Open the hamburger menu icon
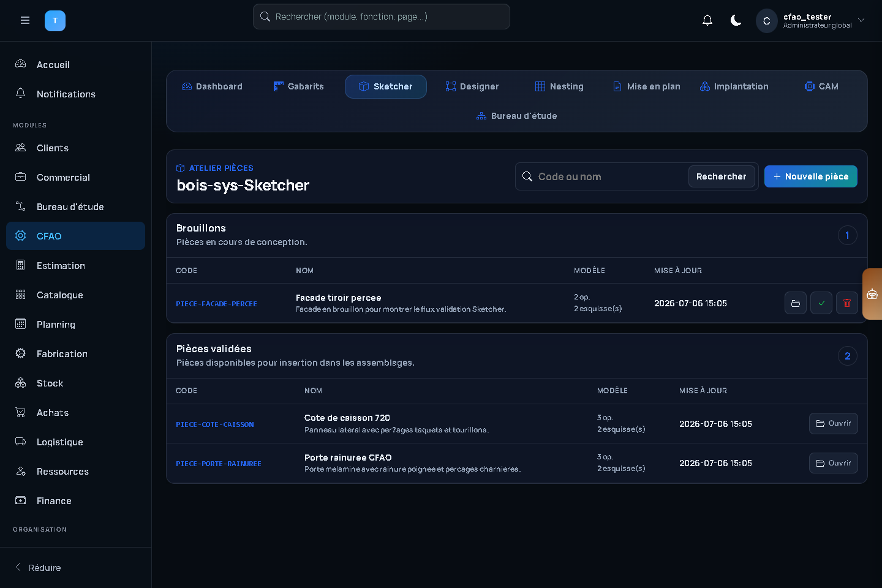882x588 pixels. [x=25, y=20]
